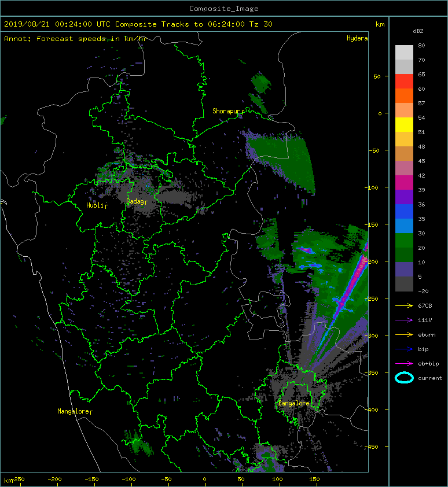This screenshot has height=487, width=448.
Task: Click 'Annot: forecast speeds in km/hr' text
Action: click(75, 39)
